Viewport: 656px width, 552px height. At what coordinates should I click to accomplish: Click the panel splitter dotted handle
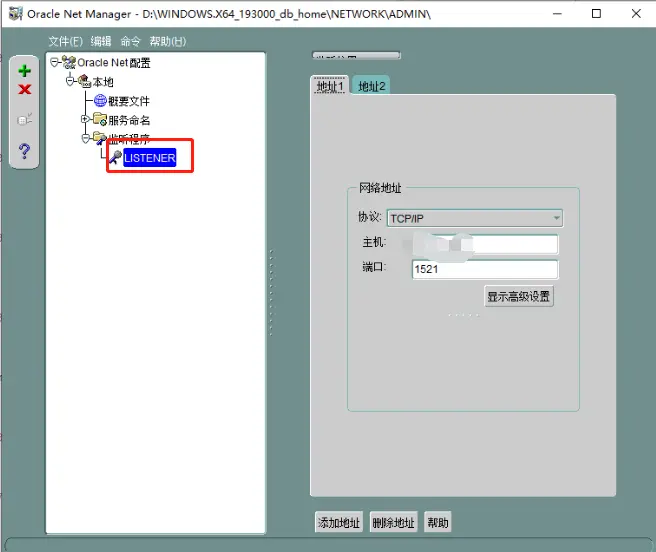click(x=271, y=293)
